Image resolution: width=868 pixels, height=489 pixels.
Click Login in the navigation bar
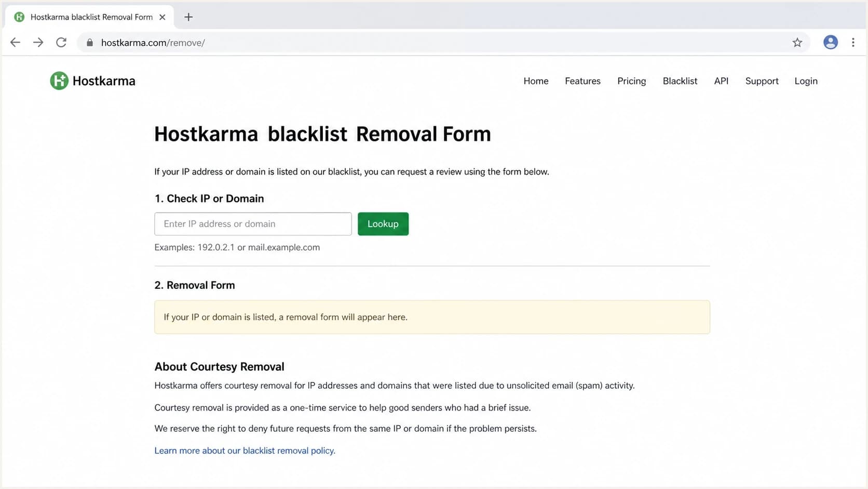pos(806,81)
